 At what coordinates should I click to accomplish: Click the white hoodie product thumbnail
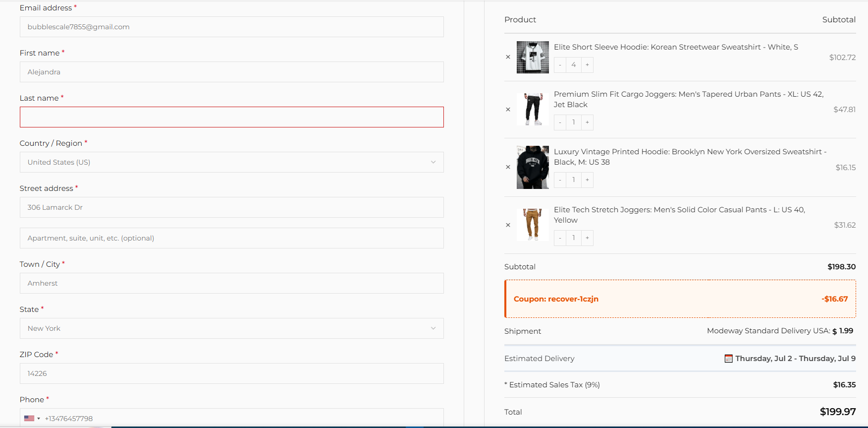pos(533,57)
